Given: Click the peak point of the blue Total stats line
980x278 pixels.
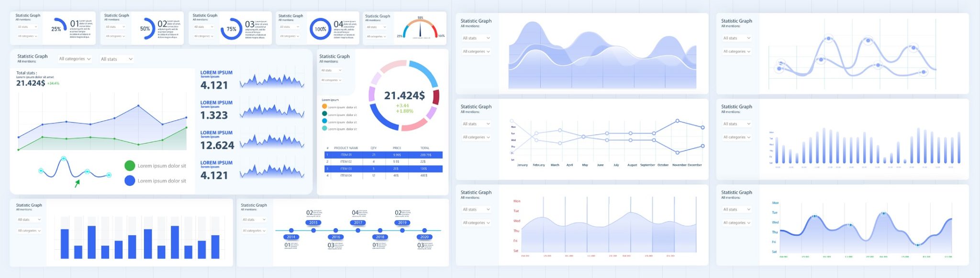Looking at the screenshot, I should (139, 105).
